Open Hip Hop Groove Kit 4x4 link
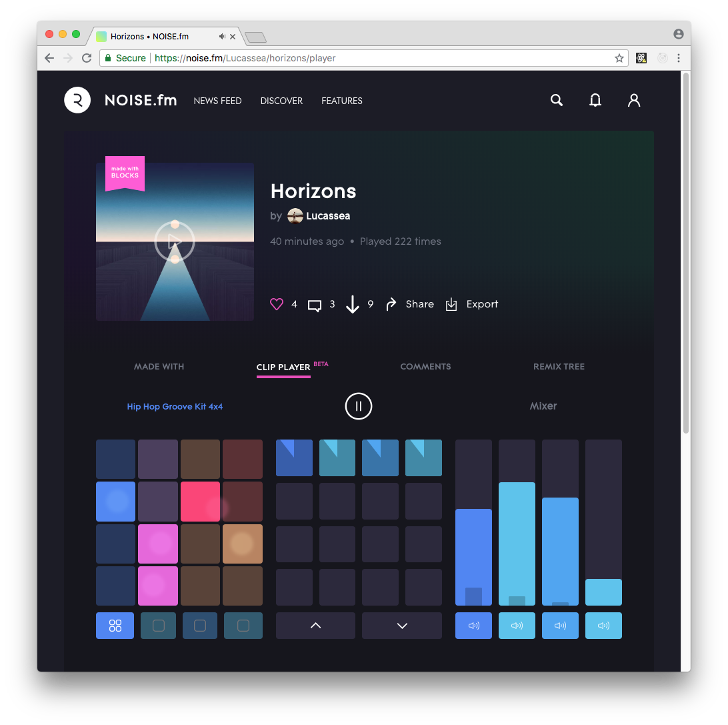 [x=175, y=406]
